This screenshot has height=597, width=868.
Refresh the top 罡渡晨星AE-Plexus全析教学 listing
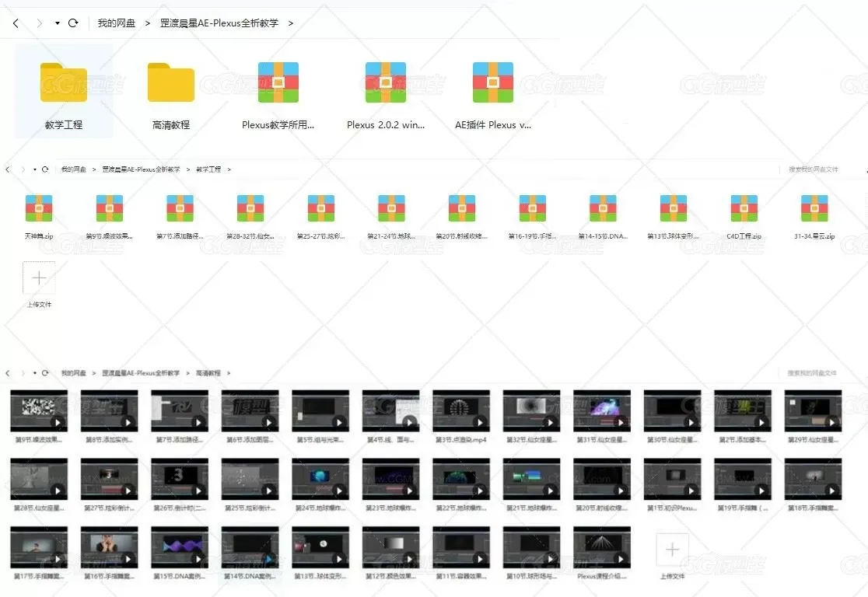tap(73, 23)
